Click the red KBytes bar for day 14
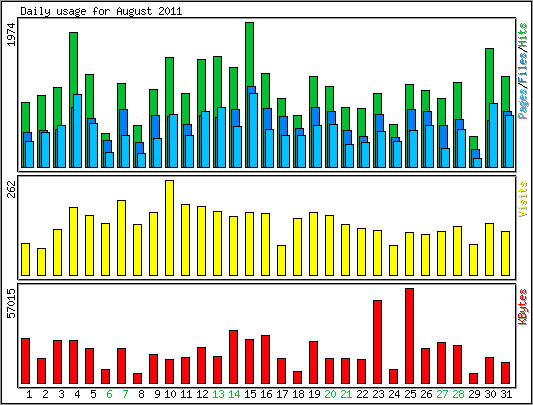 pos(234,357)
